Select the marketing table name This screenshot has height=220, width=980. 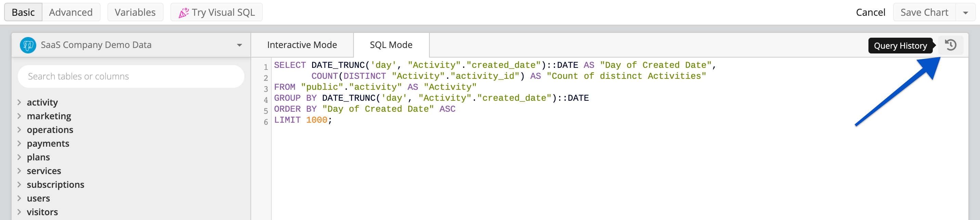(x=49, y=116)
